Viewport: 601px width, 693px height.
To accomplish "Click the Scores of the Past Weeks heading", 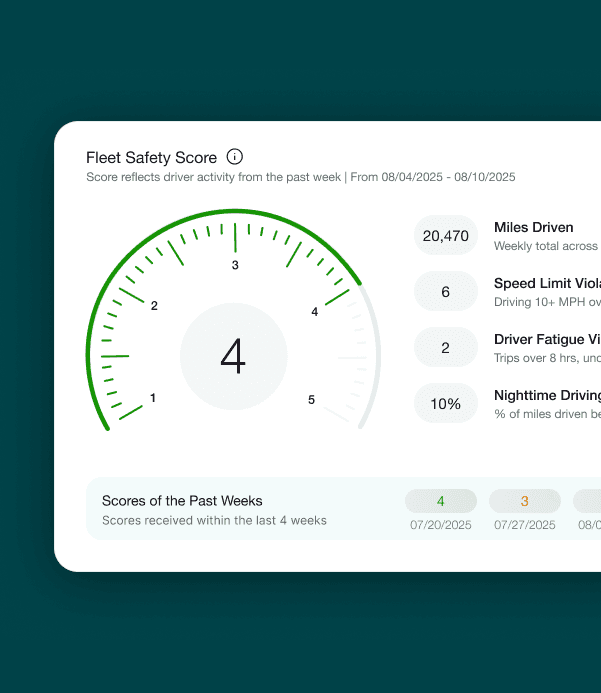I will pos(182,501).
